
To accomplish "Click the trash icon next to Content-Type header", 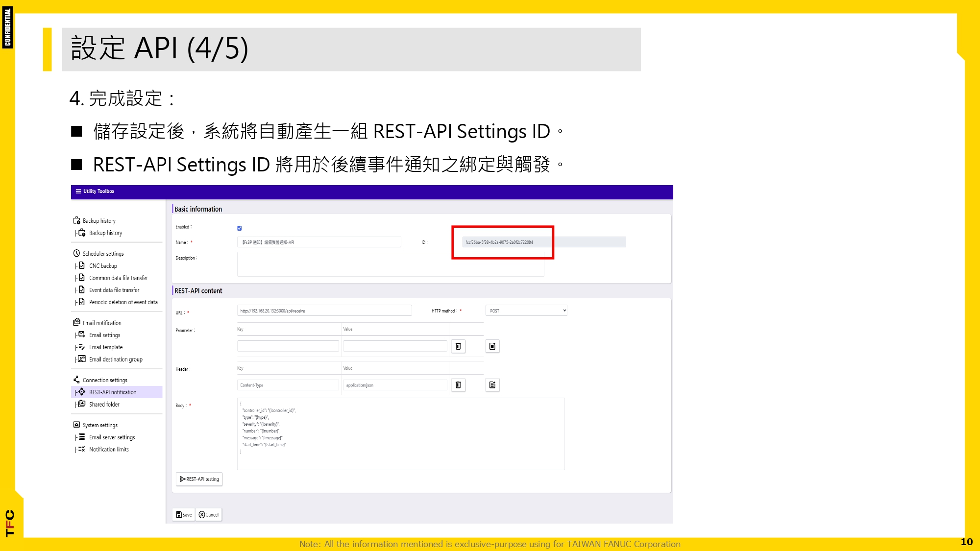I will (x=458, y=385).
